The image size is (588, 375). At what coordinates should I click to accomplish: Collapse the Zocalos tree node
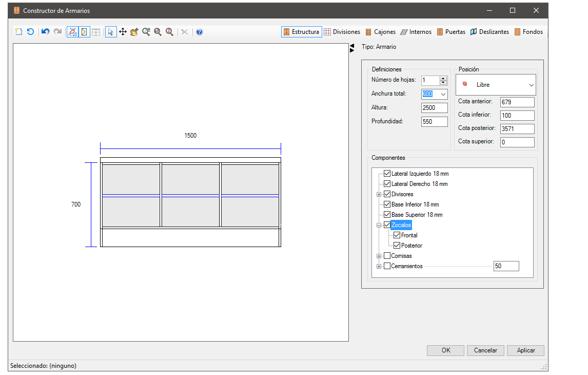pos(379,225)
